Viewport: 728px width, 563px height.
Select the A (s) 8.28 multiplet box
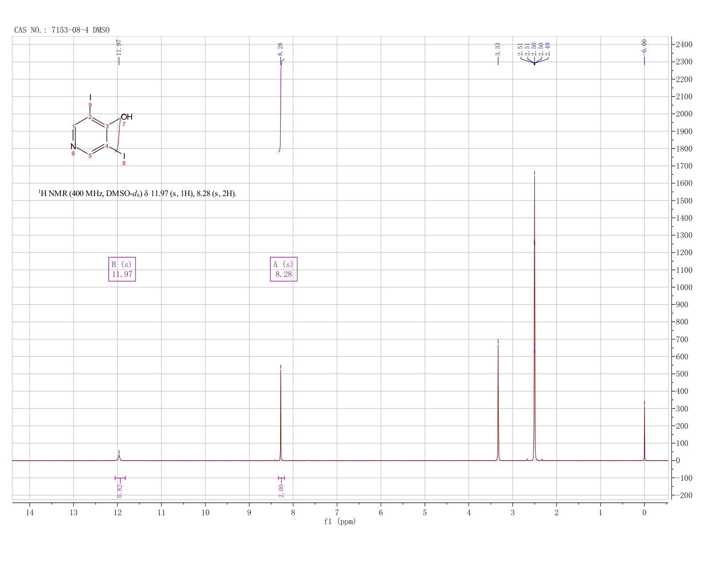(x=284, y=269)
